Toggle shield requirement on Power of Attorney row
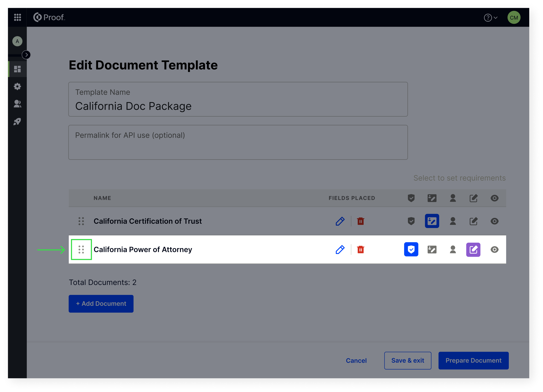This screenshot has width=543, height=392. [x=411, y=250]
